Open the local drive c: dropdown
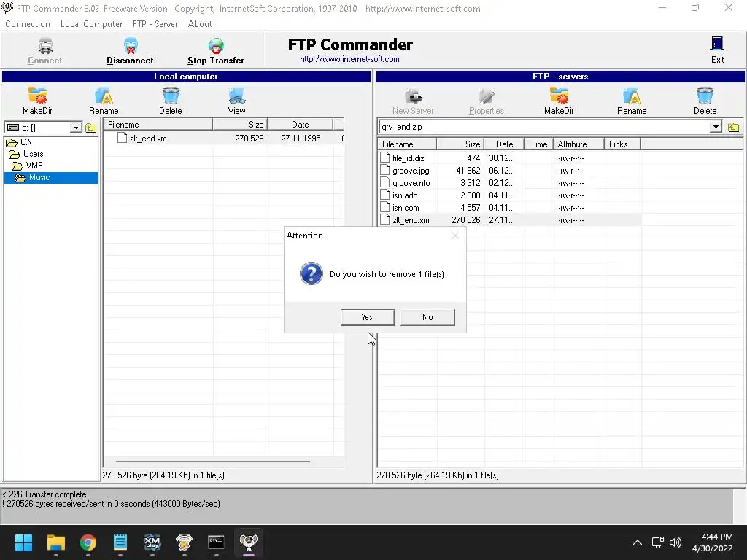Viewport: 747px width, 560px height. pos(76,128)
